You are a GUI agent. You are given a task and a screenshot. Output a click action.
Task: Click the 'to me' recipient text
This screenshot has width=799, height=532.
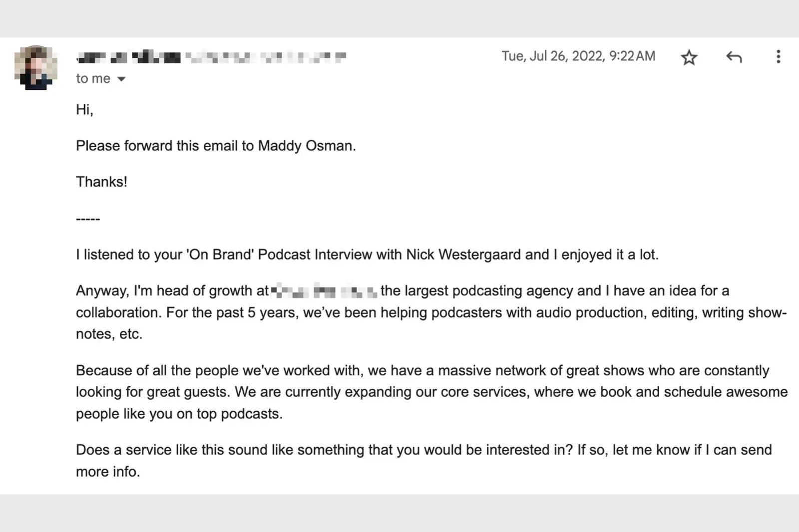point(93,78)
